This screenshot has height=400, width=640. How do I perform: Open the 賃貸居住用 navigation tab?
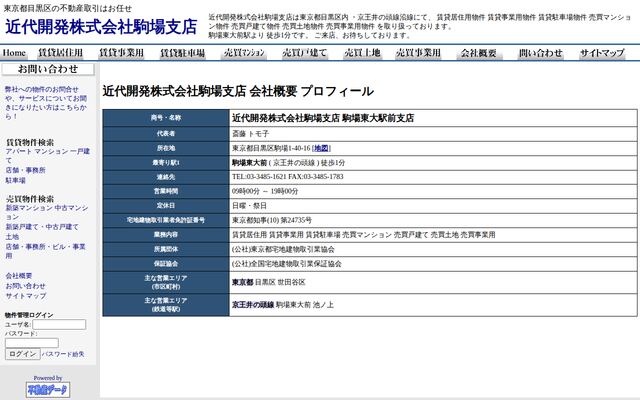click(x=60, y=53)
